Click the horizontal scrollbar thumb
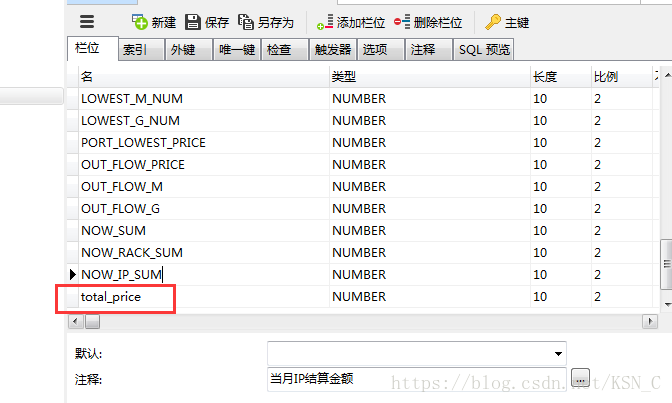This screenshot has height=403, width=672. (x=92, y=321)
